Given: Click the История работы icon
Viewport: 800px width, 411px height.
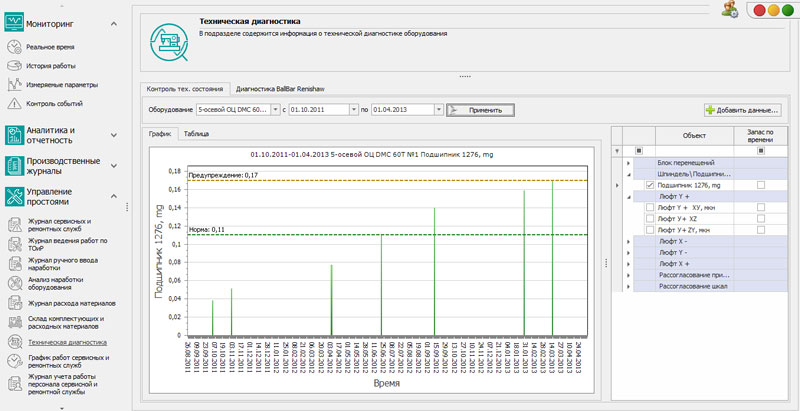Looking at the screenshot, I should click(x=14, y=66).
